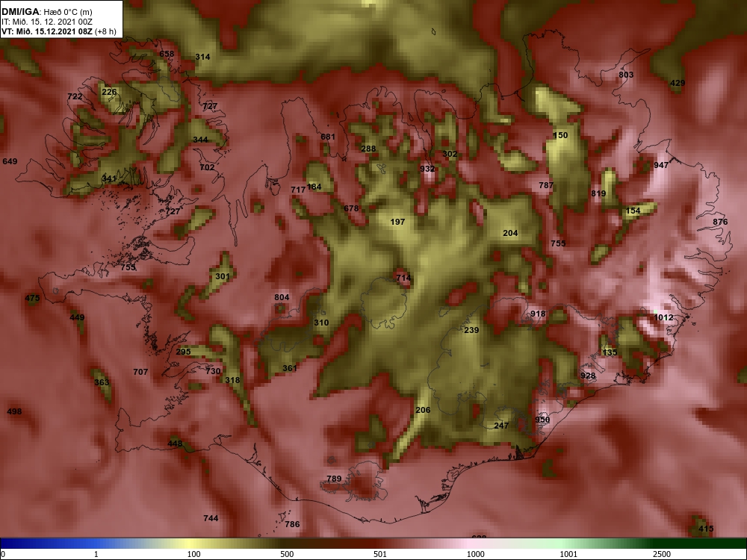The image size is (747, 560).
Task: Click the 197 value label
Action: [x=397, y=222]
